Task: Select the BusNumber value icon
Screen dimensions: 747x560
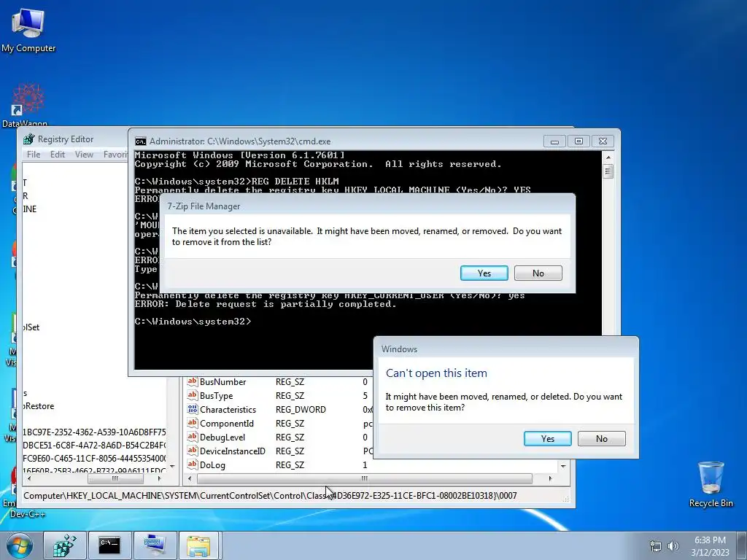Action: 192,381
